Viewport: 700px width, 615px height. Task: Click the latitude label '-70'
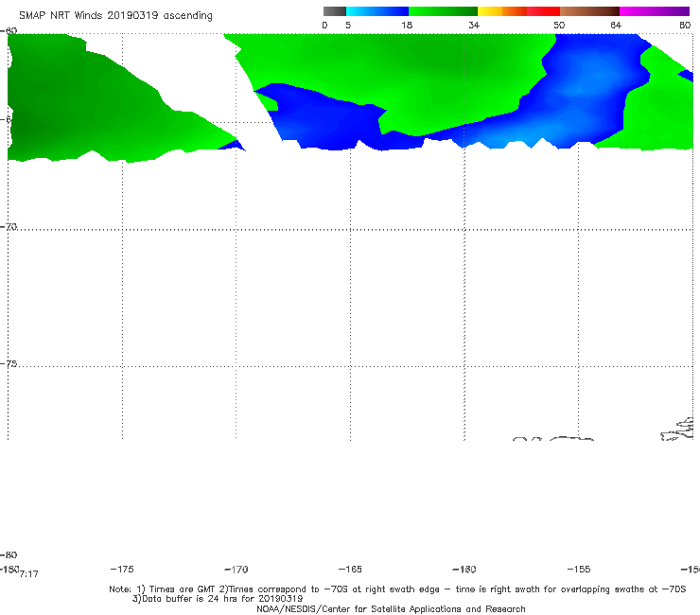pyautogui.click(x=9, y=227)
